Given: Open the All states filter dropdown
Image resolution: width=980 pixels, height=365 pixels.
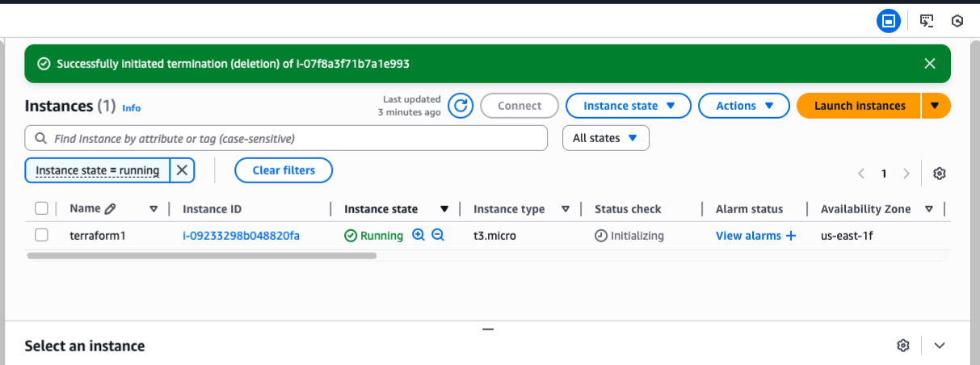Looking at the screenshot, I should point(605,138).
